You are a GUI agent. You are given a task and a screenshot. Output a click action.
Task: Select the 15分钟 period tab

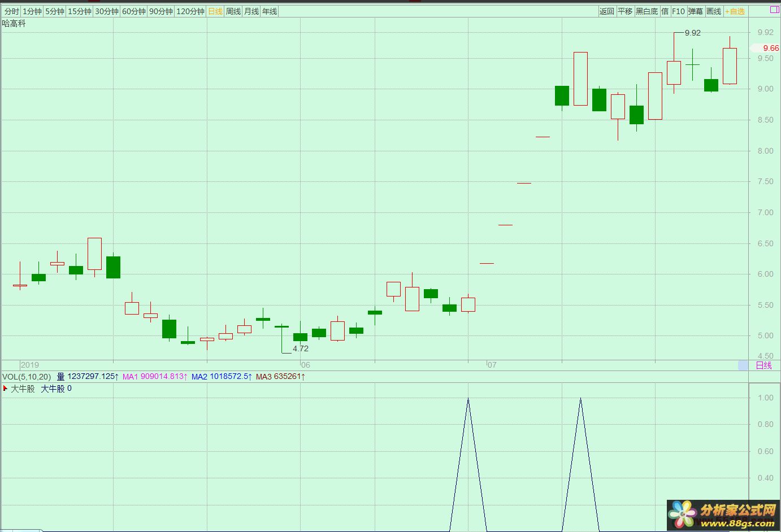point(80,11)
